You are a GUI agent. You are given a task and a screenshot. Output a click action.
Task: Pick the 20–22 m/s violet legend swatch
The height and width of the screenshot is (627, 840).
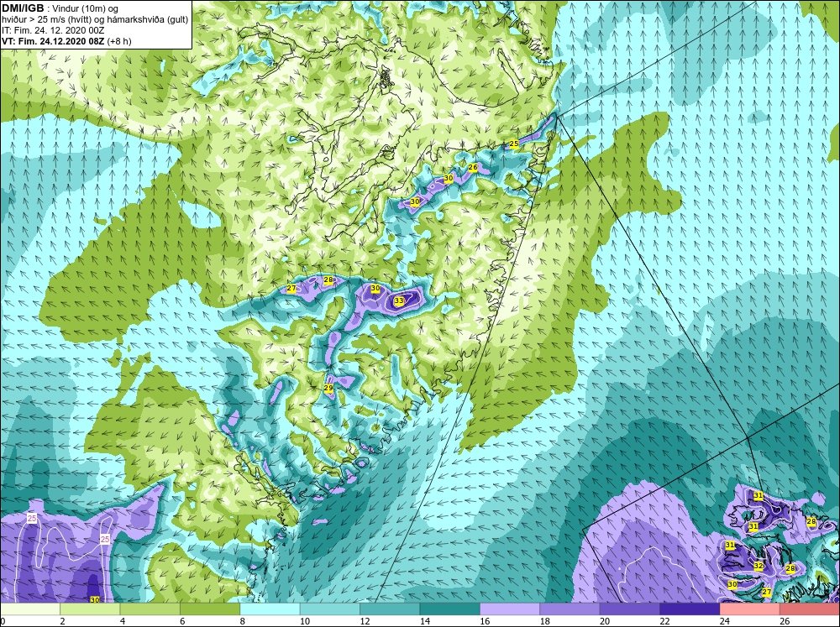pos(630,609)
